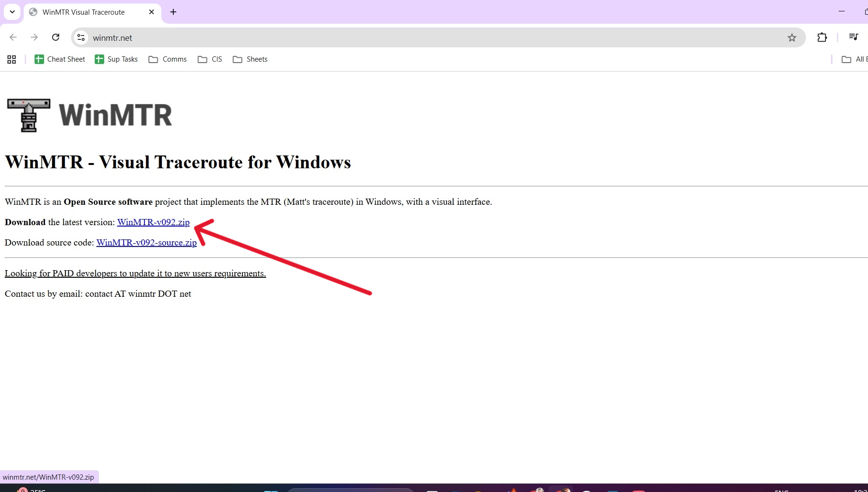Go back using the back arrow
This screenshot has width=868, height=492.
[x=13, y=37]
